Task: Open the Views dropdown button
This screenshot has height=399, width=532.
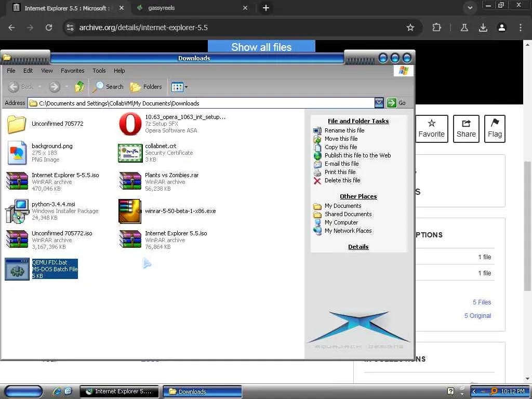Action: (x=179, y=87)
